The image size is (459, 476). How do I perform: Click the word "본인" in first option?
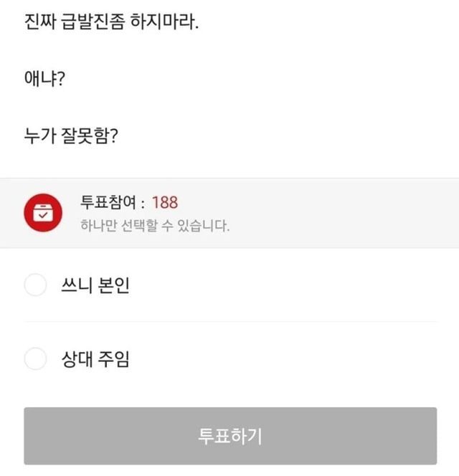[113, 286]
